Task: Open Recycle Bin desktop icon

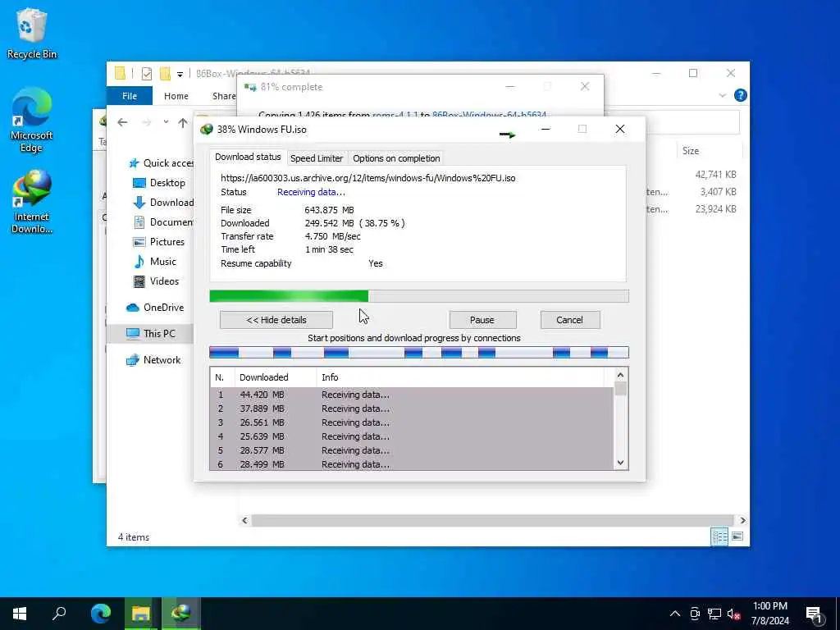Action: [32, 34]
